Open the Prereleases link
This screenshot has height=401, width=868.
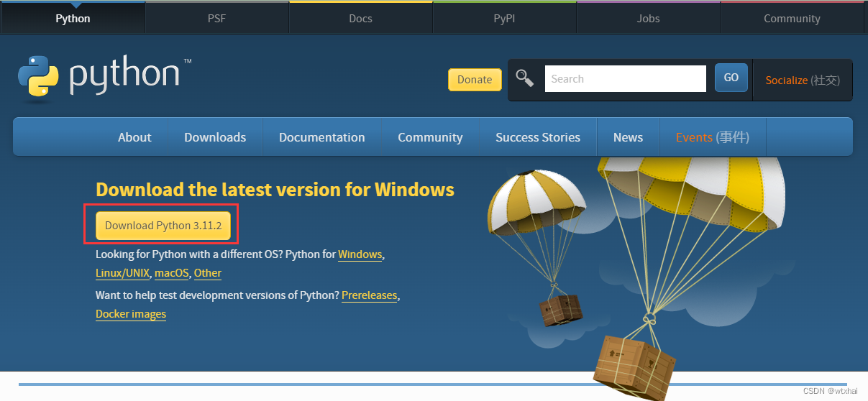370,295
